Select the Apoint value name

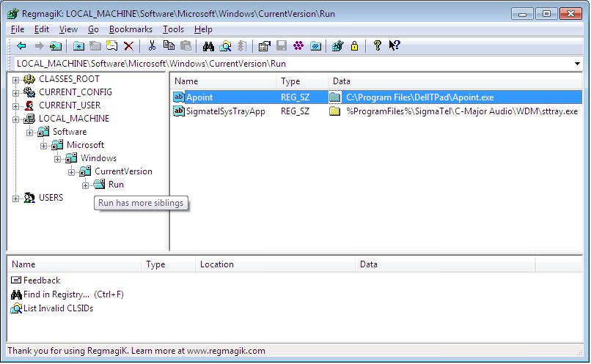pyautogui.click(x=199, y=97)
